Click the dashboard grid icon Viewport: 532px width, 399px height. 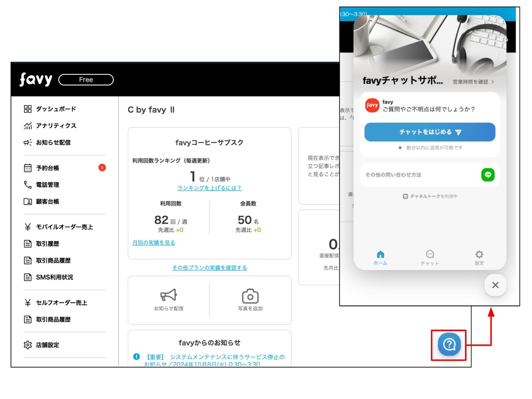pyautogui.click(x=28, y=109)
